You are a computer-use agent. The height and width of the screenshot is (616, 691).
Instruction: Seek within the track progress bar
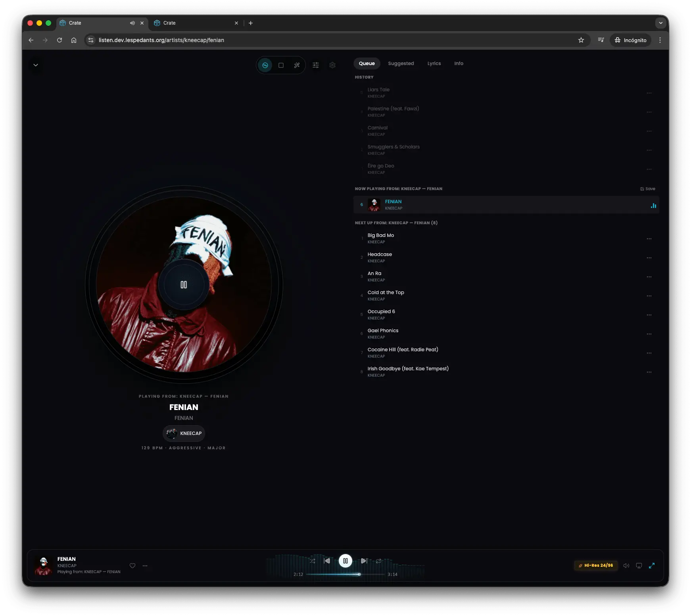345,574
